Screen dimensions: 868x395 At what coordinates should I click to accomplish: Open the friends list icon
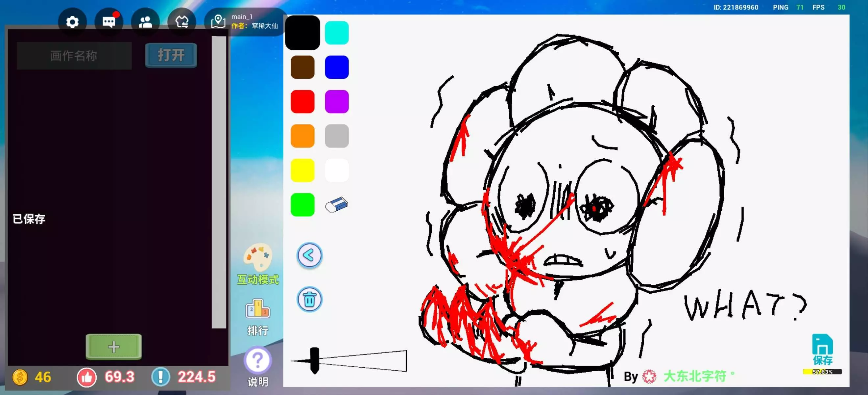[145, 22]
